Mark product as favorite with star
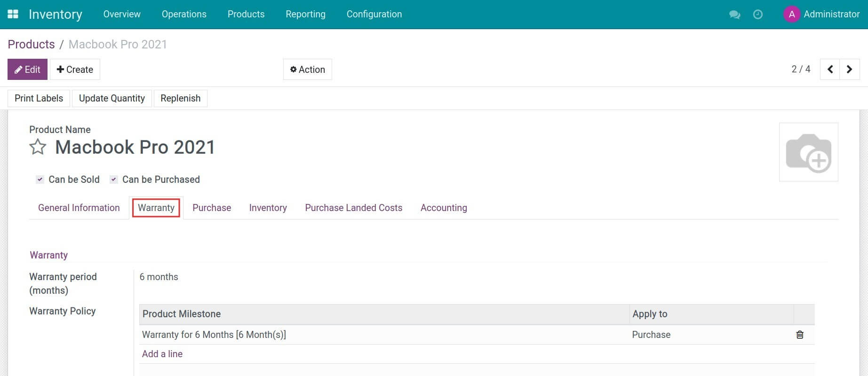Viewport: 868px width, 376px height. 38,147
